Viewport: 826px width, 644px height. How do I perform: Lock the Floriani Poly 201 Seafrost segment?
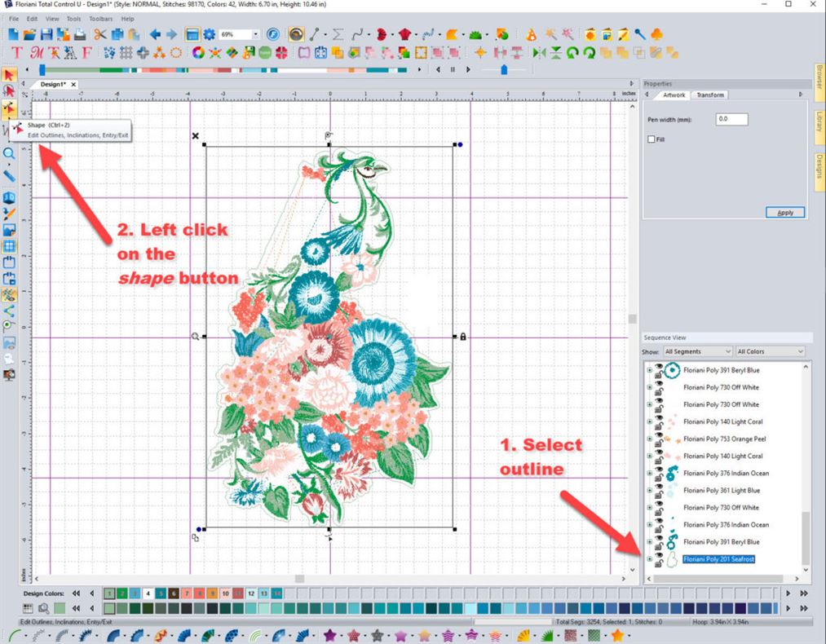tap(658, 562)
